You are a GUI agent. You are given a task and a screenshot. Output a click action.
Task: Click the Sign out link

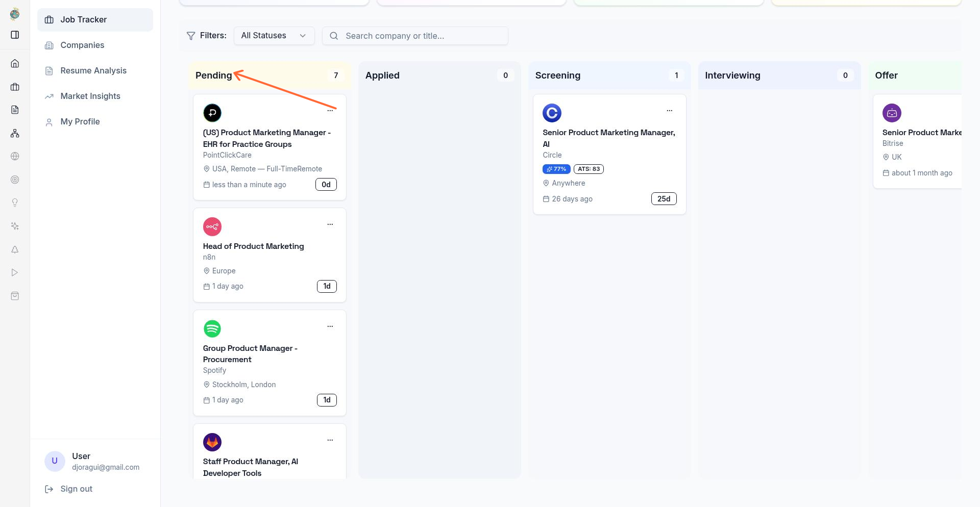(76, 489)
